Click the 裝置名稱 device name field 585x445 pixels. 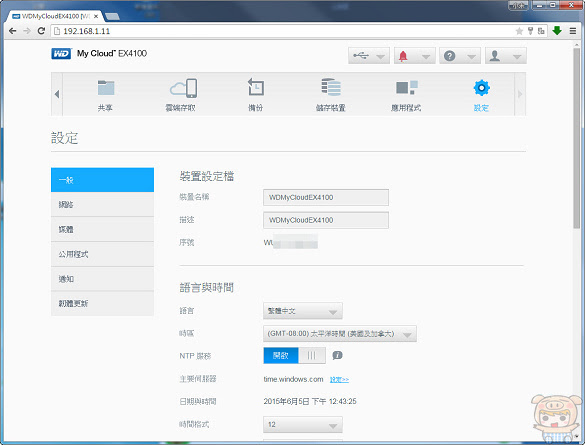(x=326, y=197)
